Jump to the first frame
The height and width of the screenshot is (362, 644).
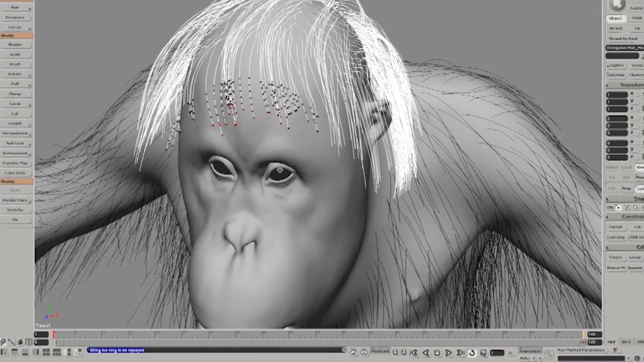coord(414,353)
